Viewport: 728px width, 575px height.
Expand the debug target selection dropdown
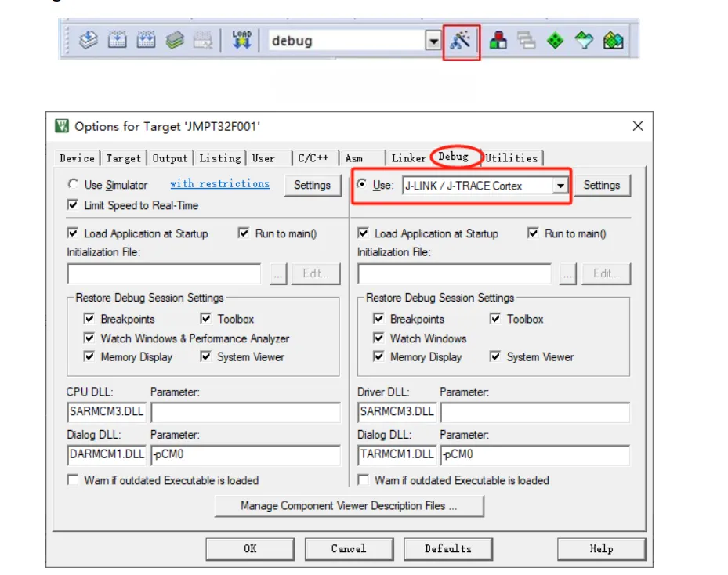tap(433, 42)
